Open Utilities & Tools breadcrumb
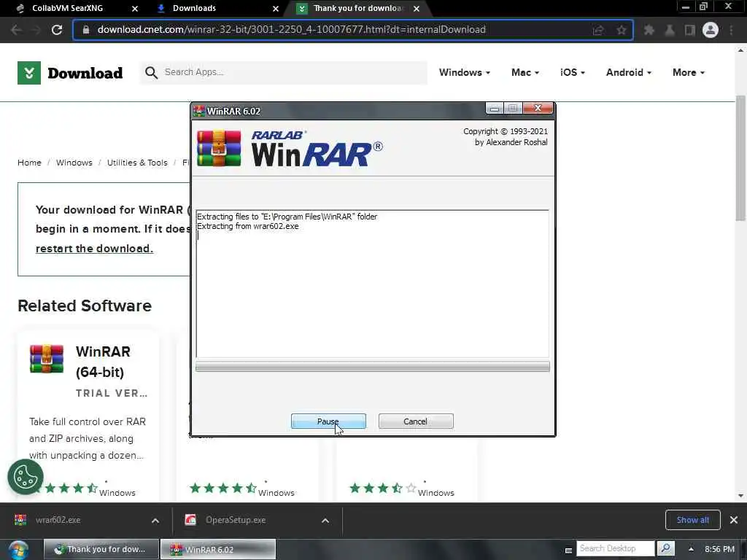 pos(137,163)
